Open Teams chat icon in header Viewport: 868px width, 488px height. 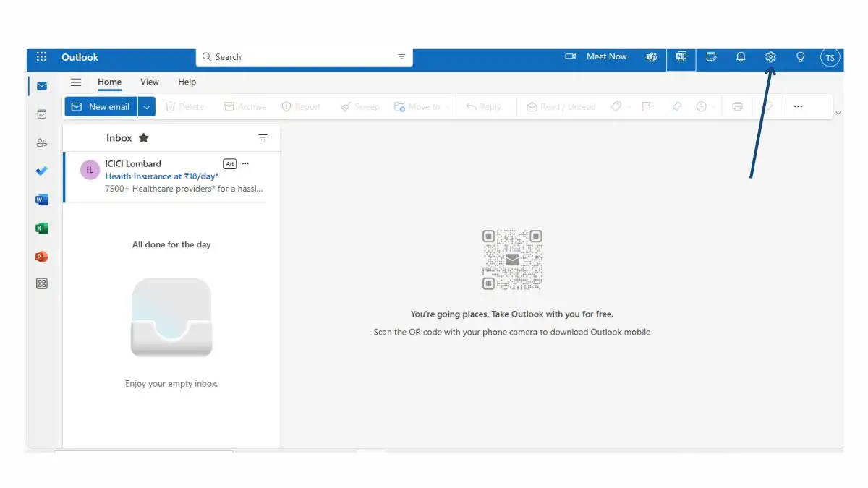(652, 57)
